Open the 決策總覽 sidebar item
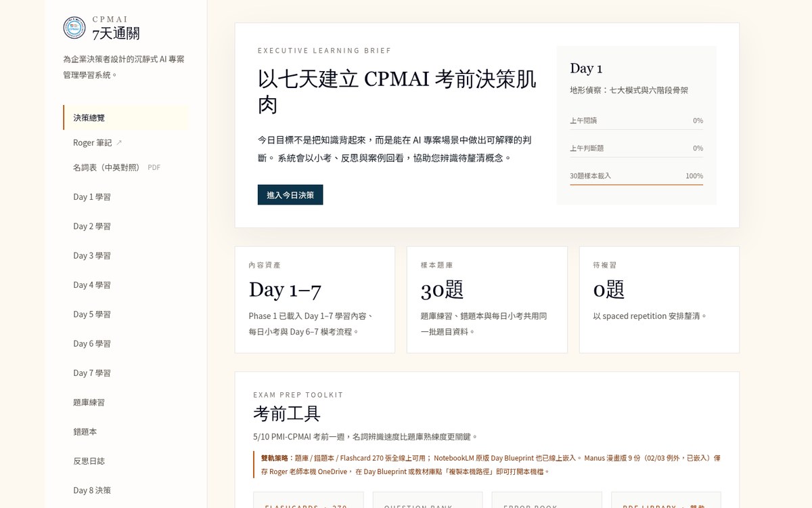The image size is (812, 508). (x=126, y=118)
